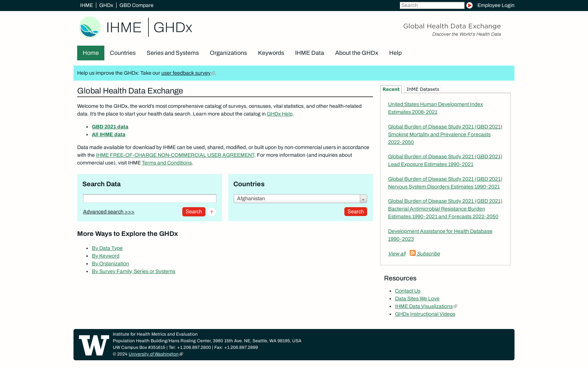This screenshot has width=588, height=368.
Task: Explore By Keyword
Action: (x=105, y=256)
